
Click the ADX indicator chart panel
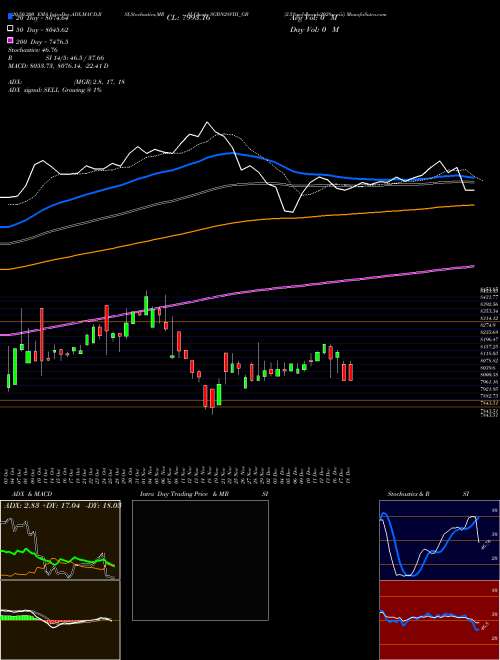tap(60, 540)
